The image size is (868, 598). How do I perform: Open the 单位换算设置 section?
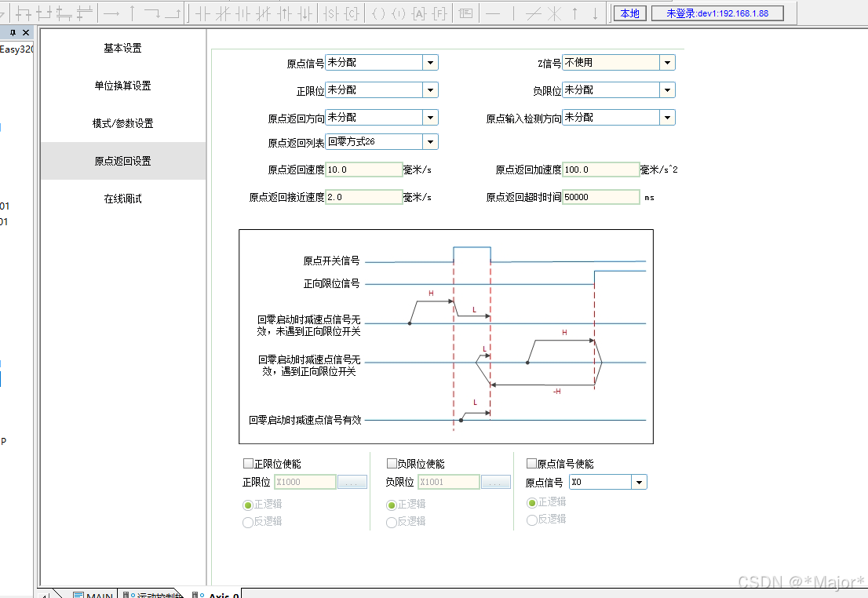[x=123, y=86]
